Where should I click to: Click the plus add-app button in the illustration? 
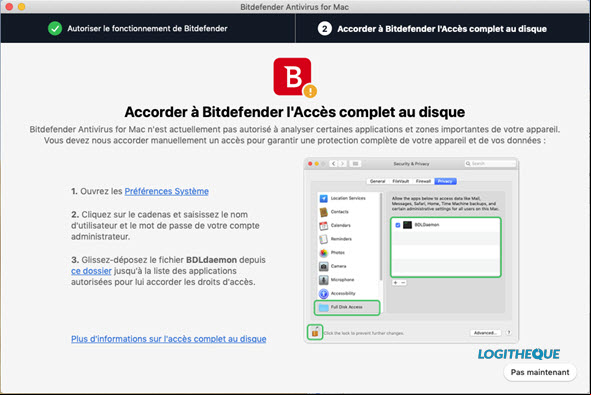395,282
